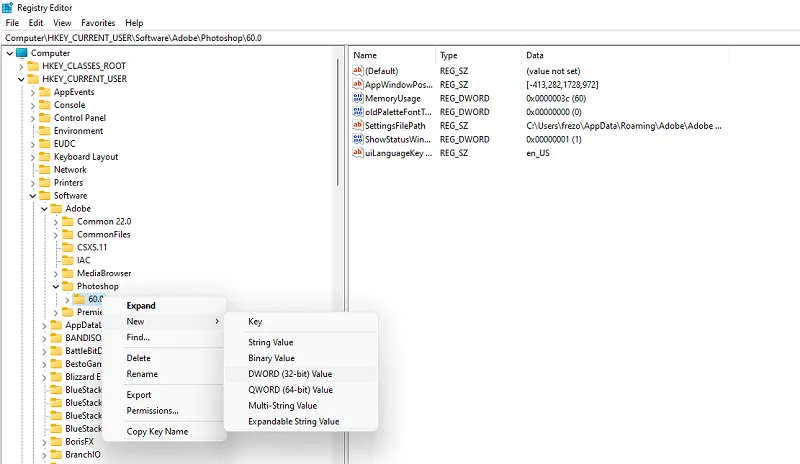This screenshot has height=464, width=800.
Task: Click the Registry Editor app icon in title bar
Action: click(x=7, y=8)
